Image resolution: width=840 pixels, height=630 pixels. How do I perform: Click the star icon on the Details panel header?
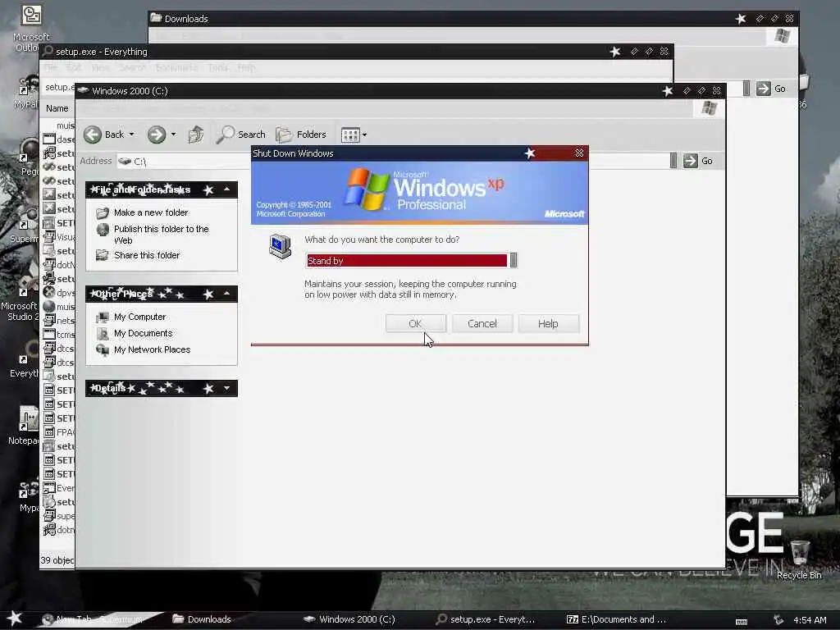pyautogui.click(x=208, y=388)
